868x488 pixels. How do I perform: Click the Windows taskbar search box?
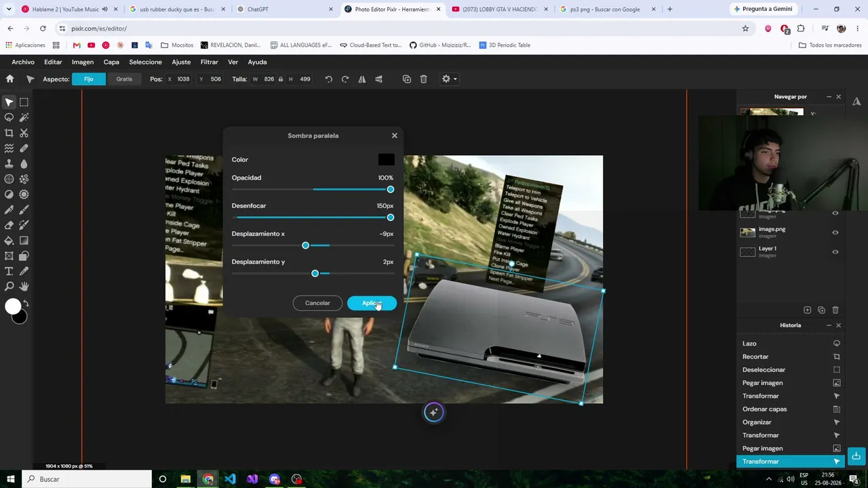point(87,479)
